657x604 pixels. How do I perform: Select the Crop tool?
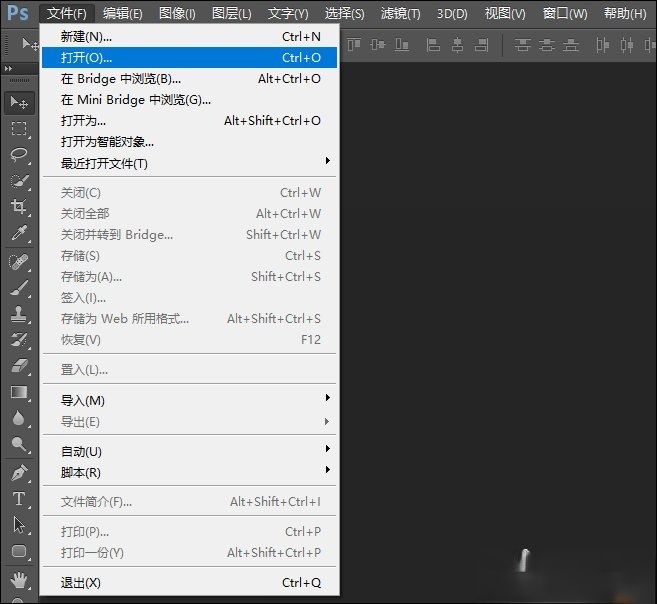(19, 206)
